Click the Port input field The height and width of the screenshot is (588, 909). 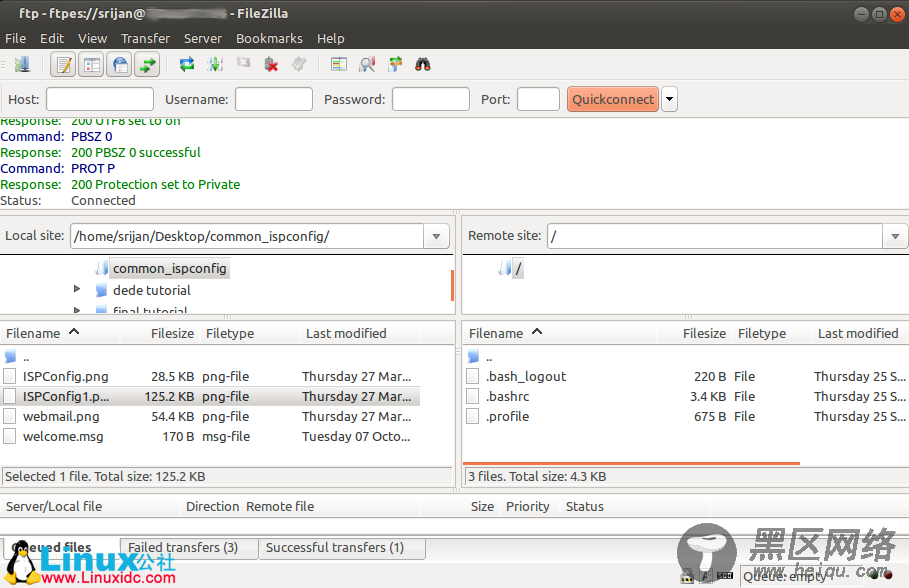538,99
